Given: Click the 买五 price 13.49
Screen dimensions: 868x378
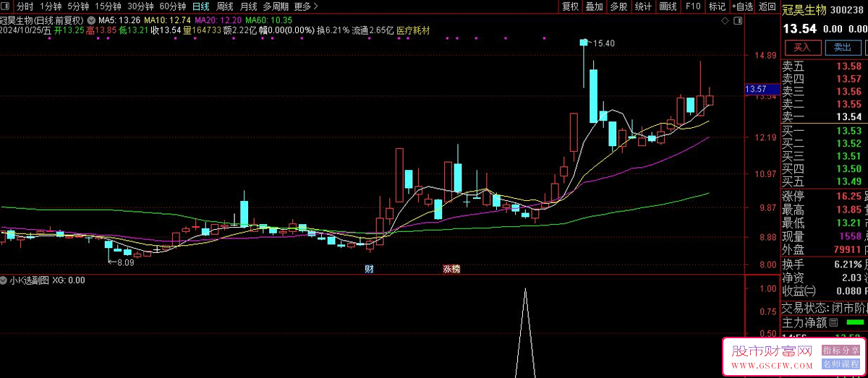Looking at the screenshot, I should point(848,181).
